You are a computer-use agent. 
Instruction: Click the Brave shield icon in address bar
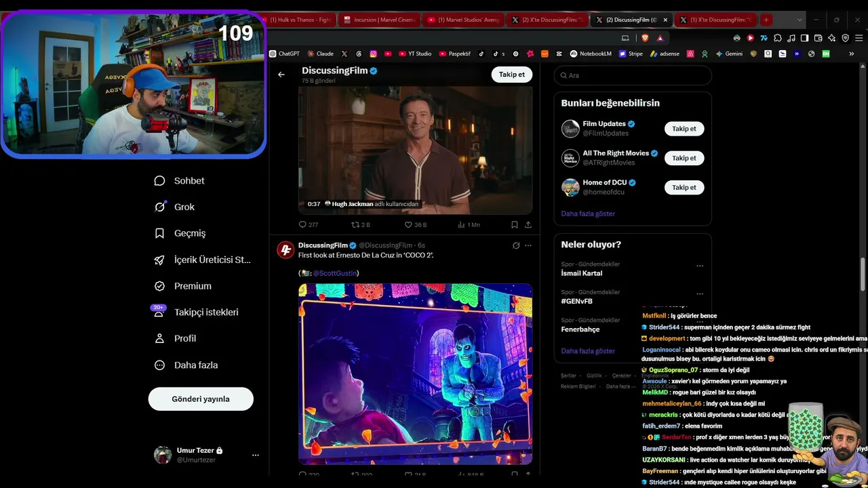tap(645, 38)
